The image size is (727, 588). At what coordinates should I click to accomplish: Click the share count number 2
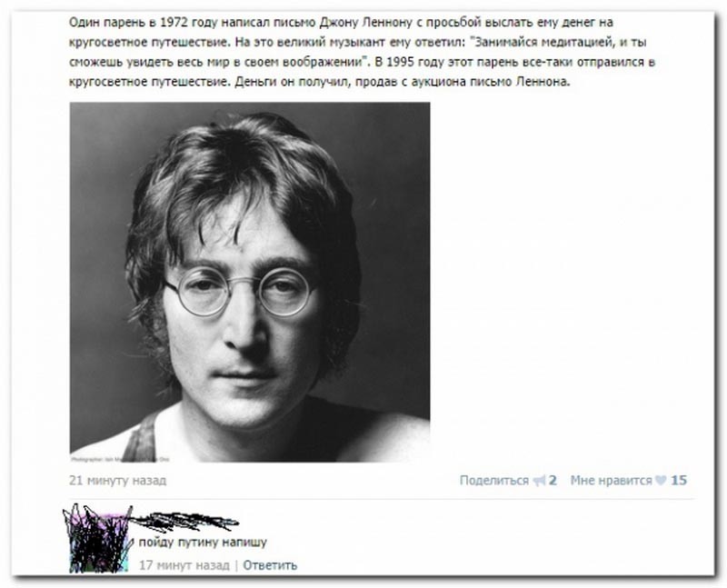point(553,481)
